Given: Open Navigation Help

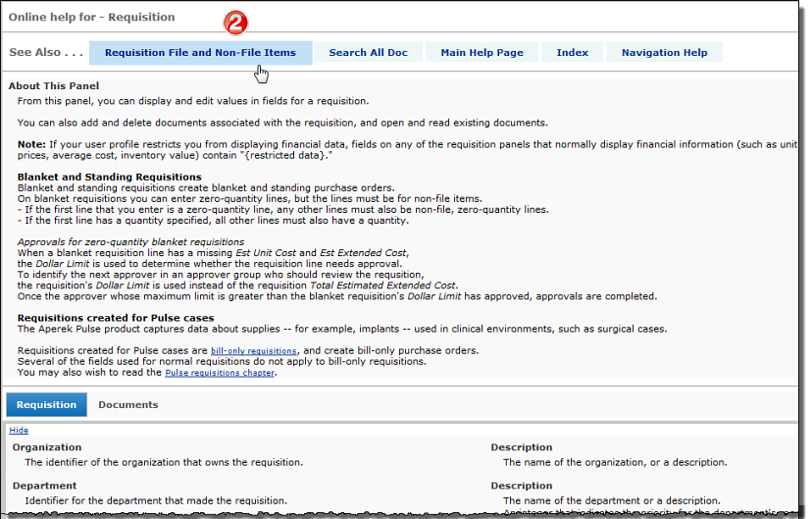Looking at the screenshot, I should tap(664, 53).
